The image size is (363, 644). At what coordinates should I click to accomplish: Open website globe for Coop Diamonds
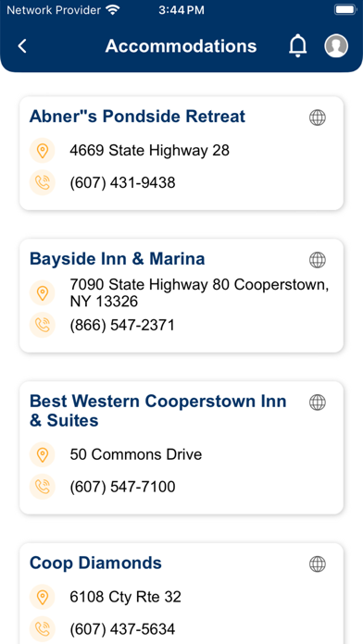click(318, 563)
